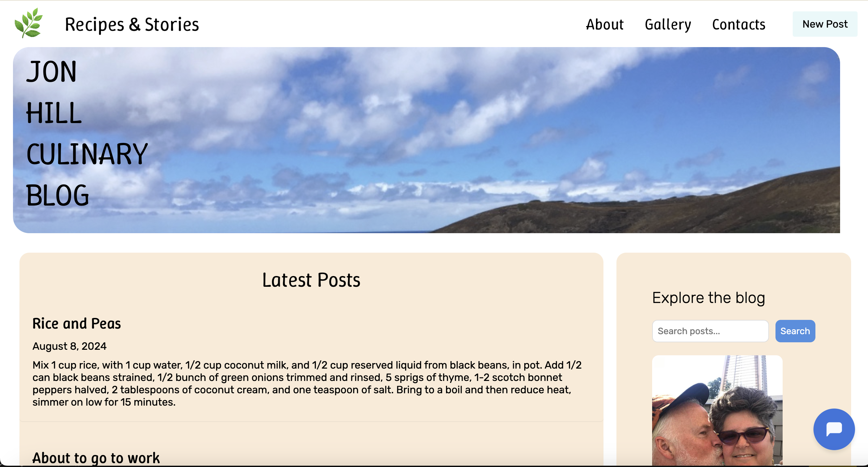The image size is (868, 467).
Task: Click the green leaf logo icon
Action: [29, 23]
